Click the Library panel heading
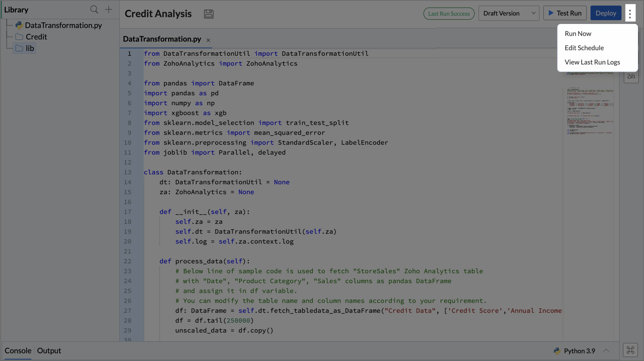Image resolution: width=644 pixels, height=361 pixels. click(16, 10)
